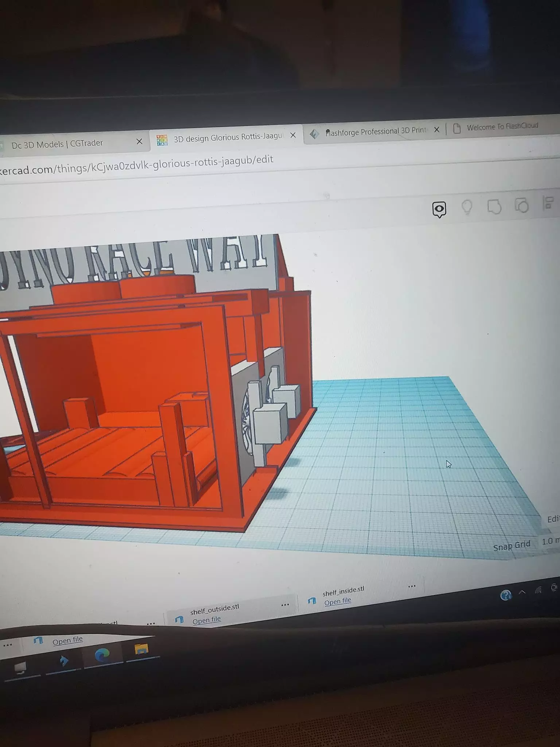Open Microsoft Edge from the taskbar
The height and width of the screenshot is (747, 560).
click(102, 656)
